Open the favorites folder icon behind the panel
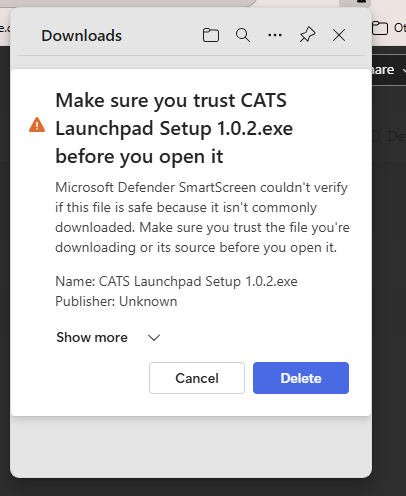The width and height of the screenshot is (406, 496). pos(380,28)
